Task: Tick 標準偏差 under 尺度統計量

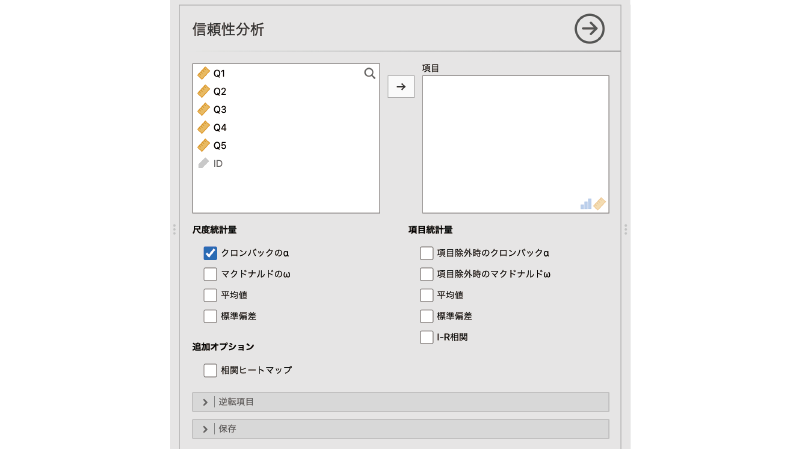Action: point(210,316)
